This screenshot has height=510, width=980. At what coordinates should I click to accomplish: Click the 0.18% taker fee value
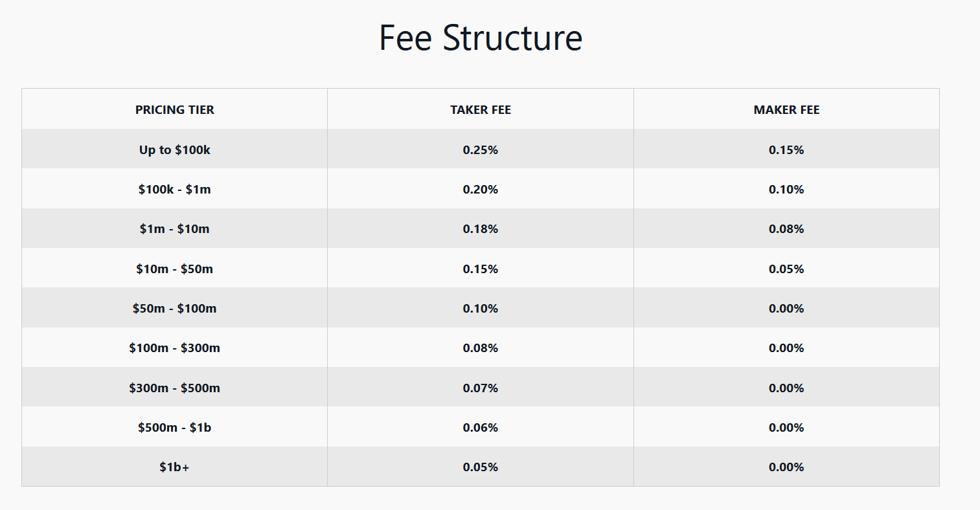481,228
